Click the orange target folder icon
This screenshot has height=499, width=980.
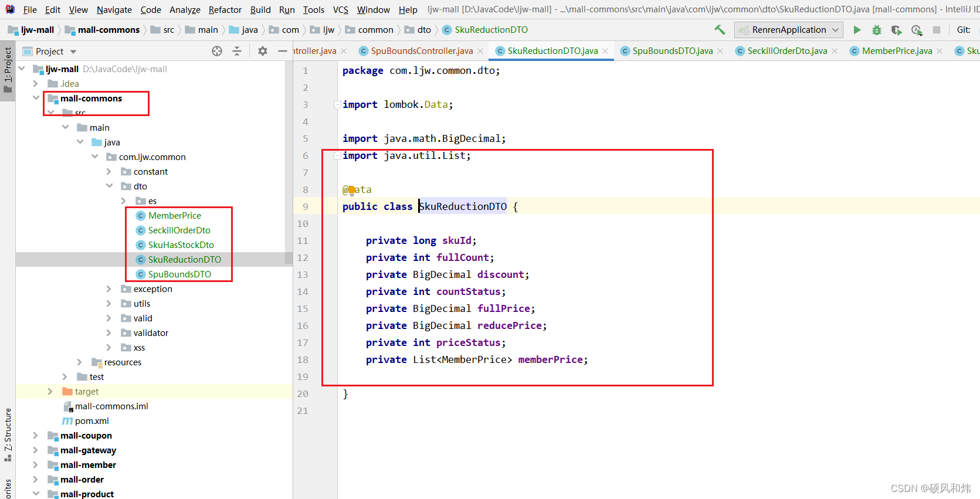[67, 392]
